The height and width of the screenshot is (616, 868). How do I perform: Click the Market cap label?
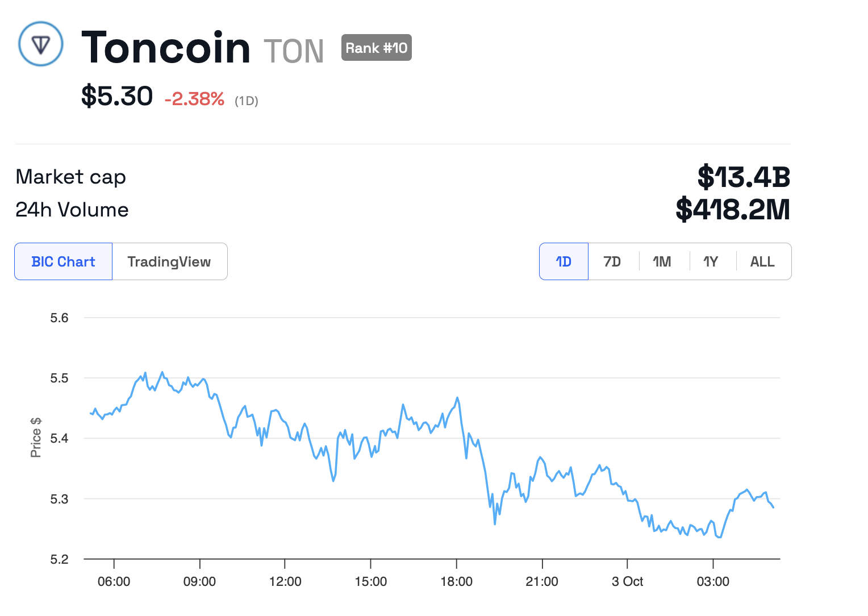click(x=71, y=177)
